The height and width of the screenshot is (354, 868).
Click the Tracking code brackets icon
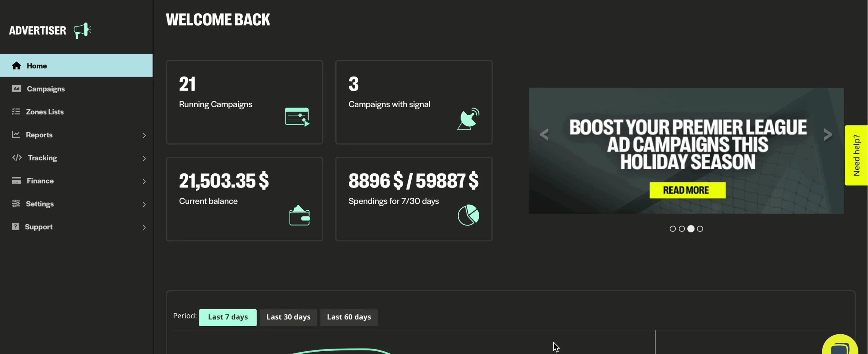[x=17, y=158]
